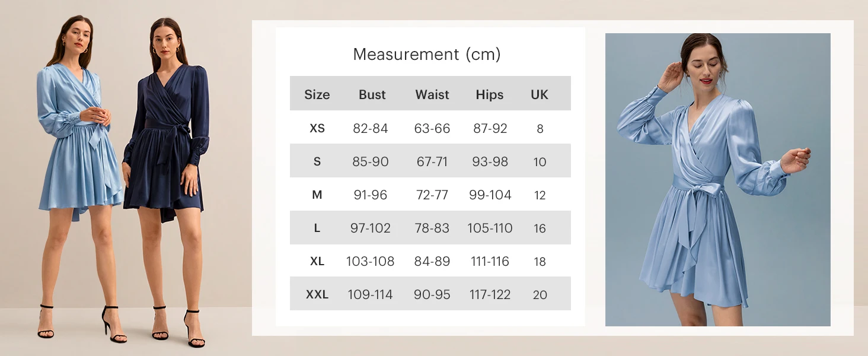Image resolution: width=868 pixels, height=356 pixels.
Task: Select the Waist column header
Action: point(432,94)
